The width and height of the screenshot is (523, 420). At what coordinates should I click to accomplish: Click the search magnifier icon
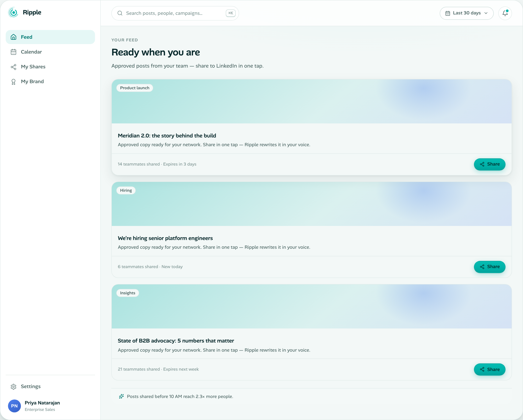120,13
